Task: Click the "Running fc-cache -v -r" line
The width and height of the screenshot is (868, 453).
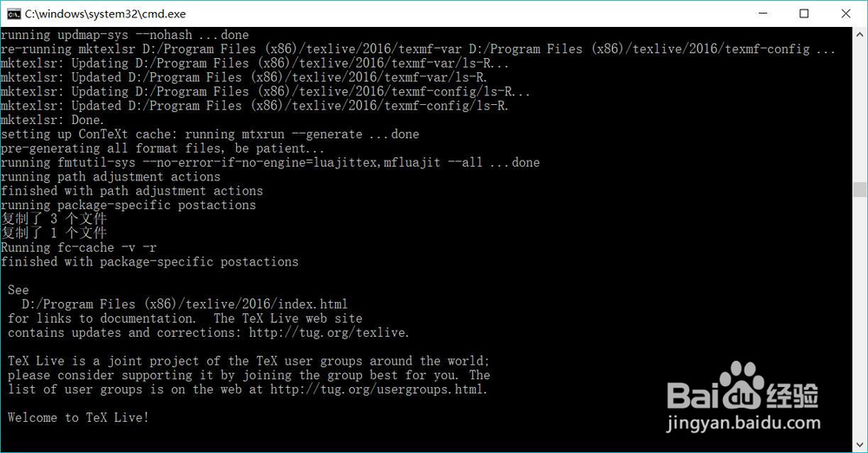Action: click(x=79, y=247)
